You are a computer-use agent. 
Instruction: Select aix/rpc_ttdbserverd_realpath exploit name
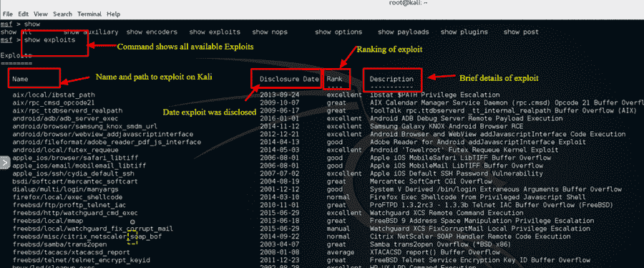click(x=67, y=110)
